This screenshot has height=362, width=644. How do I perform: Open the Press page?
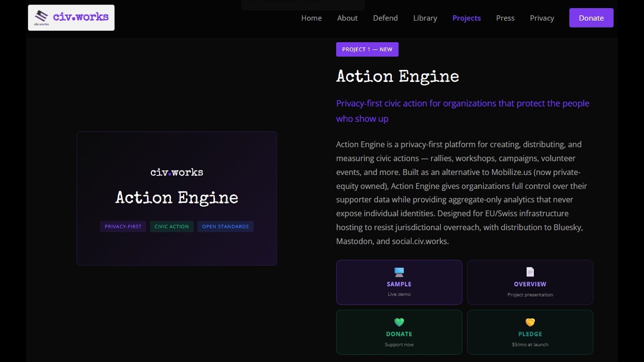point(505,18)
